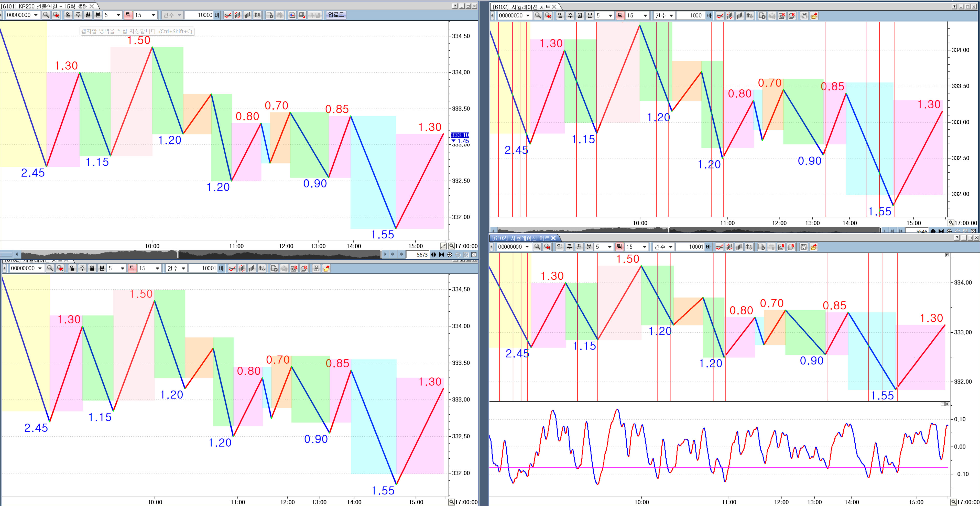Click the timeline scrollbar handle under KP200 chart
Viewport: 980px width, 506px height.
pos(178,254)
